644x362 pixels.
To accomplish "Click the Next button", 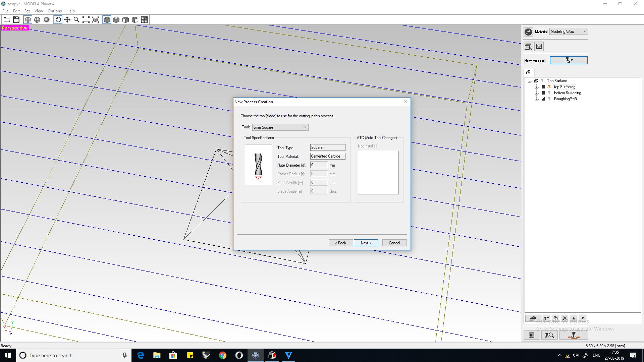I will tap(366, 243).
